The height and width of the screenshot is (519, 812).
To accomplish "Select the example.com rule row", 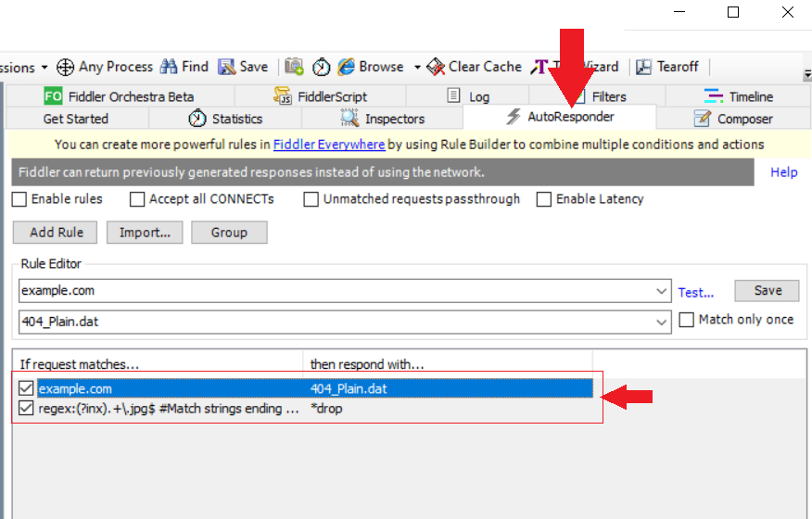I will (x=315, y=388).
